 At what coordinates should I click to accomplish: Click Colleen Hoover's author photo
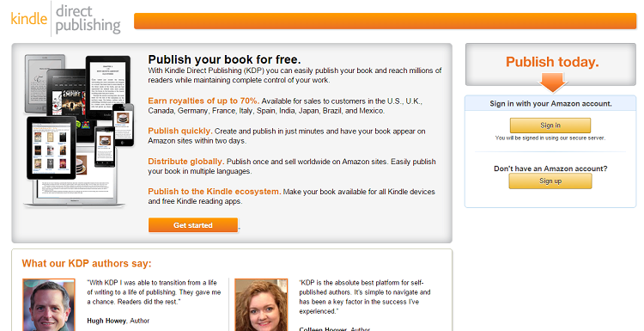(261, 304)
